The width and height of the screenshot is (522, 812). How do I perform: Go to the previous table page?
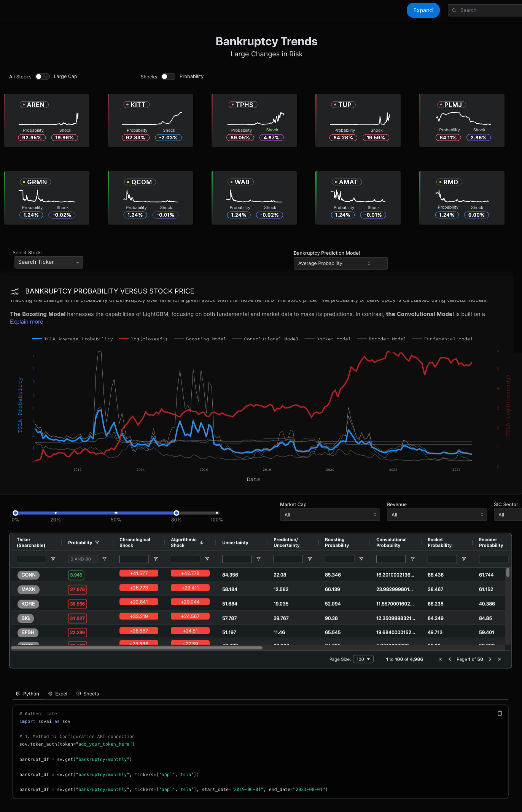point(450,659)
